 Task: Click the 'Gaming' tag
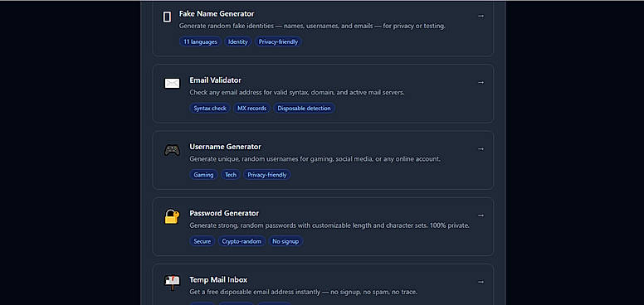pos(203,175)
